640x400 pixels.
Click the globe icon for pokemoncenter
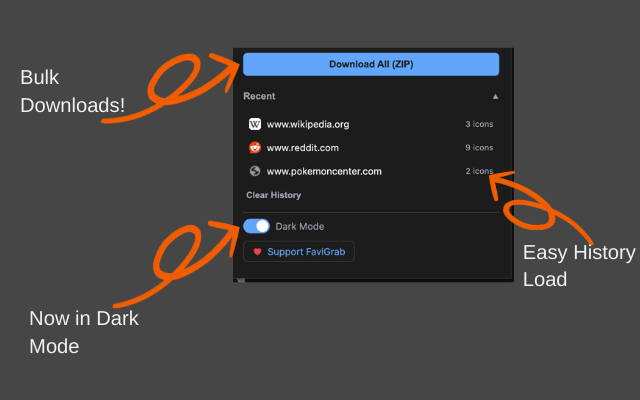tap(255, 171)
